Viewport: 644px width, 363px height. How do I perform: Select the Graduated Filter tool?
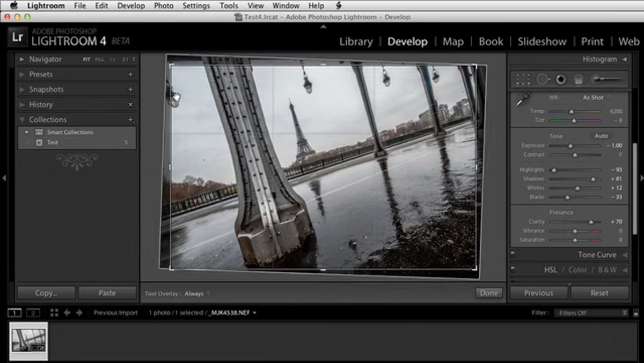point(579,79)
